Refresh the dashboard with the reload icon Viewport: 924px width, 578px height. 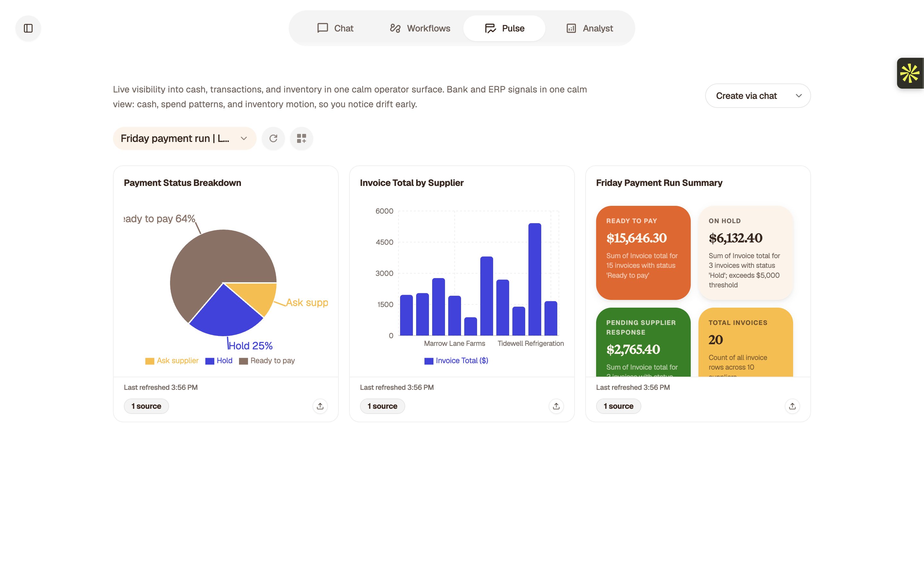point(273,138)
